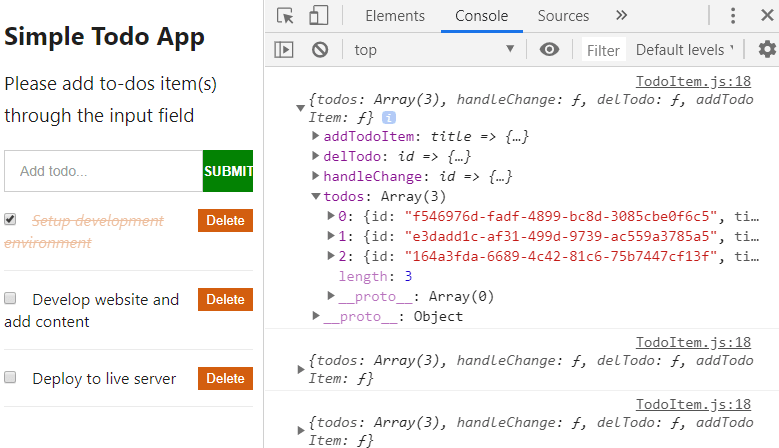The height and width of the screenshot is (448, 779).
Task: Check the Deploy to live server checkbox
Action: point(10,377)
